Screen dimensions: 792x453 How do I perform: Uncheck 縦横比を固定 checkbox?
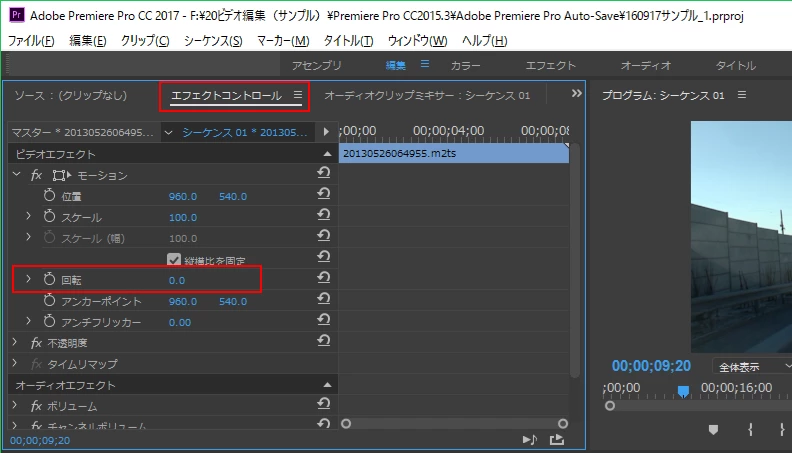174,260
